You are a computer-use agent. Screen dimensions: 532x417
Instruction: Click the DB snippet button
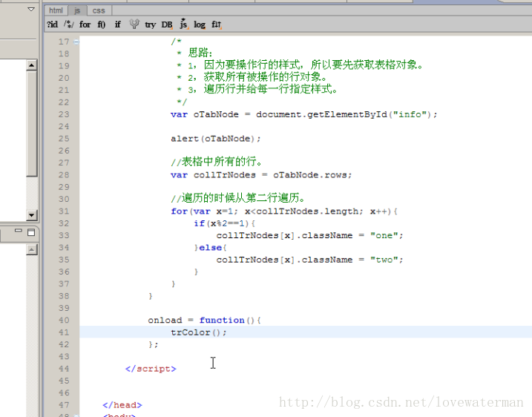pos(167,24)
